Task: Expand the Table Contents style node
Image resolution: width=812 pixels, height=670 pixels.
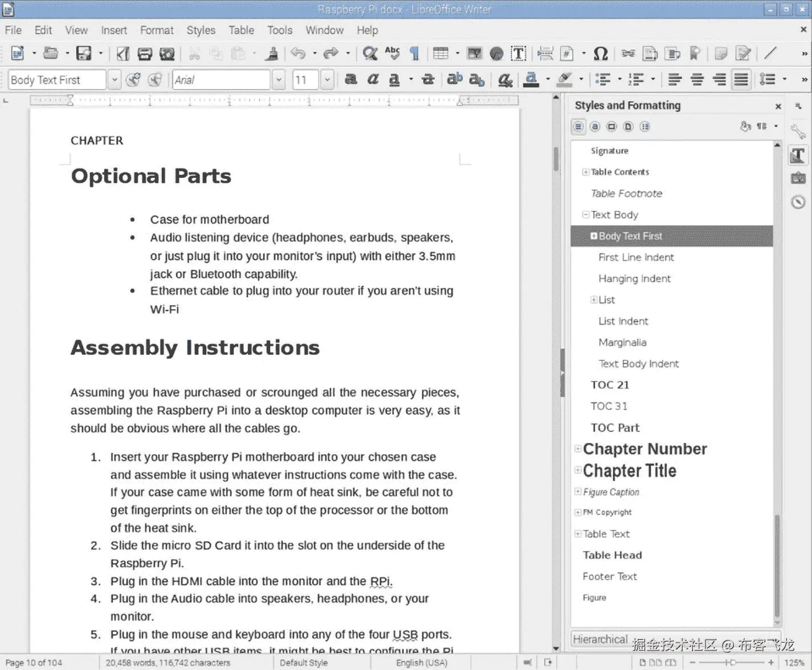Action: [x=585, y=172]
